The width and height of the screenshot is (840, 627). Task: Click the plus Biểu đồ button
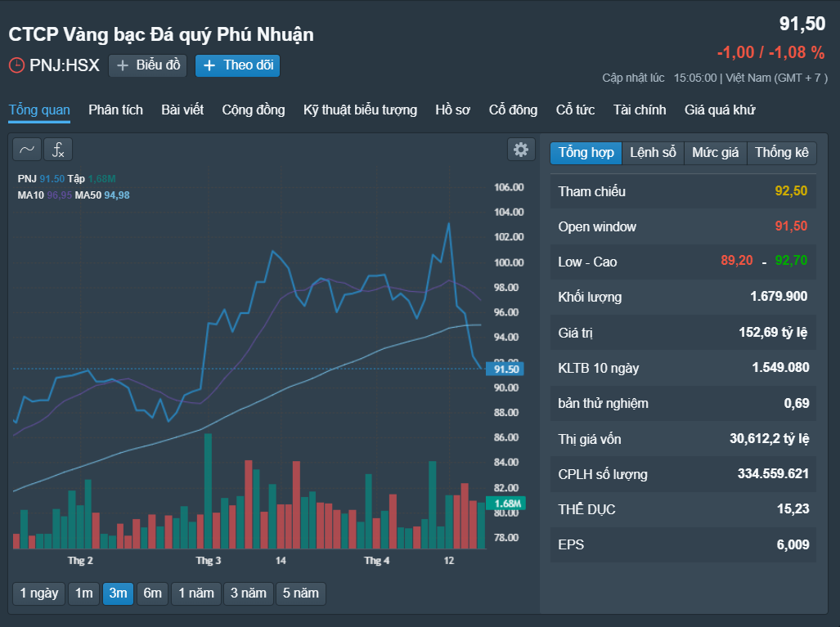tap(148, 65)
